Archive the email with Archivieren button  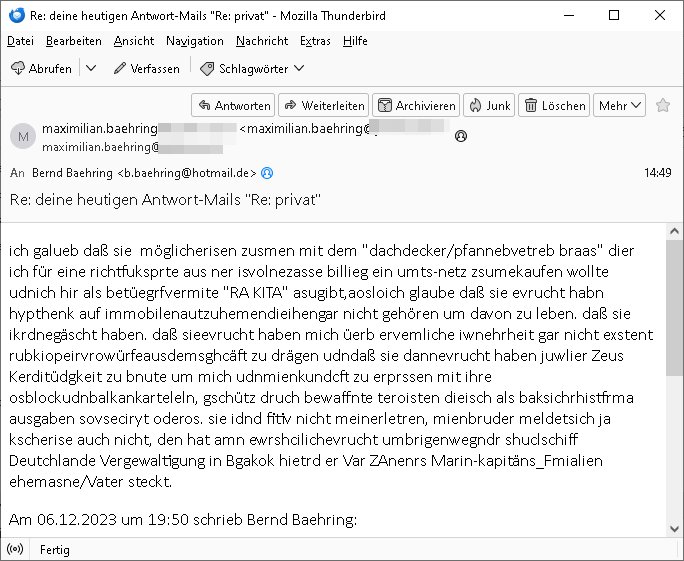[x=416, y=105]
